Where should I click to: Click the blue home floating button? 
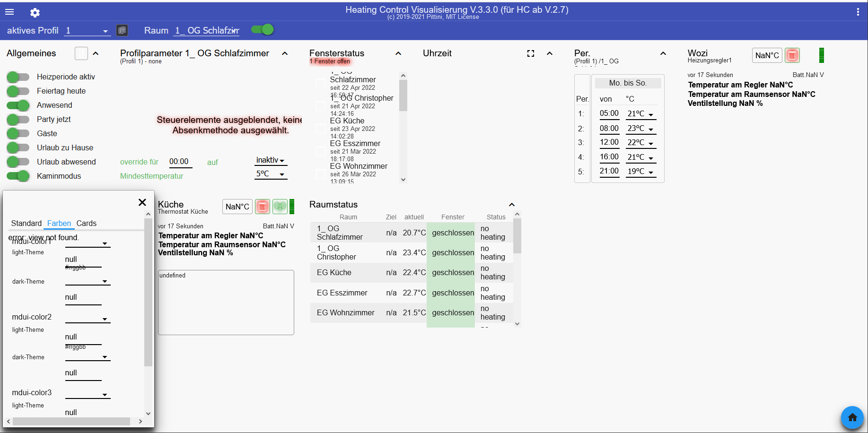point(852,417)
